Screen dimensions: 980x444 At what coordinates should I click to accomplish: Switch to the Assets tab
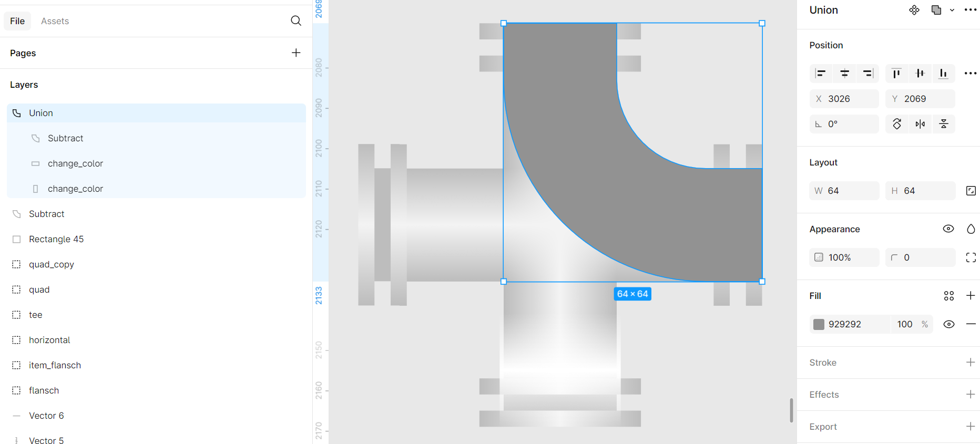click(55, 21)
